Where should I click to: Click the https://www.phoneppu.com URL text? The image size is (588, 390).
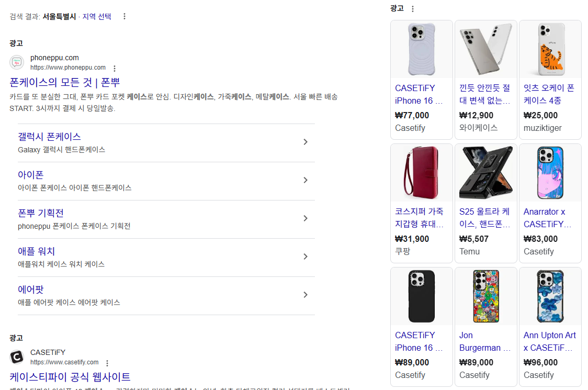[68, 68]
